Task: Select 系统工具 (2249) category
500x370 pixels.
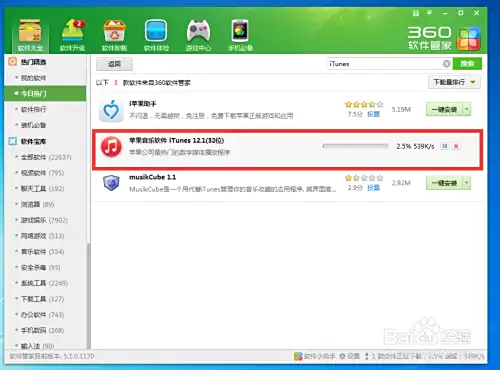Action: [x=44, y=283]
